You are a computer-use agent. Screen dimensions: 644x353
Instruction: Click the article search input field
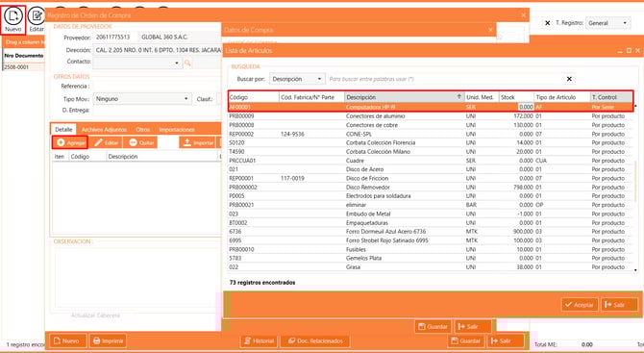pyautogui.click(x=445, y=79)
